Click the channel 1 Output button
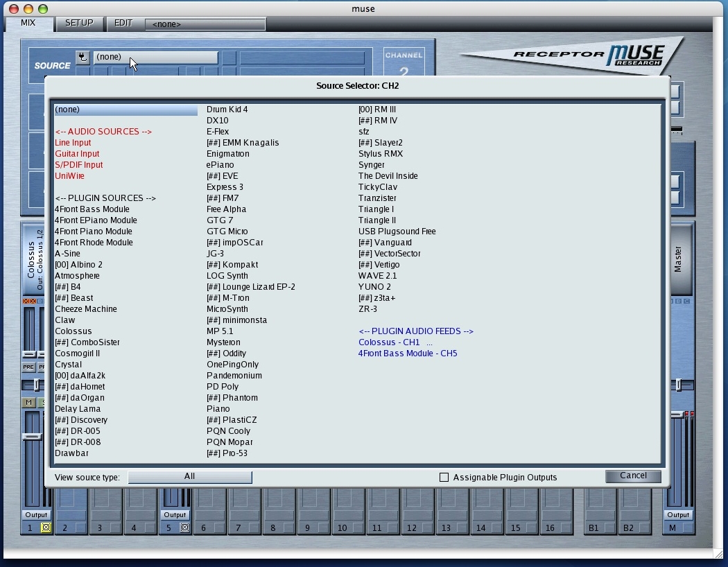The image size is (728, 567). (36, 514)
